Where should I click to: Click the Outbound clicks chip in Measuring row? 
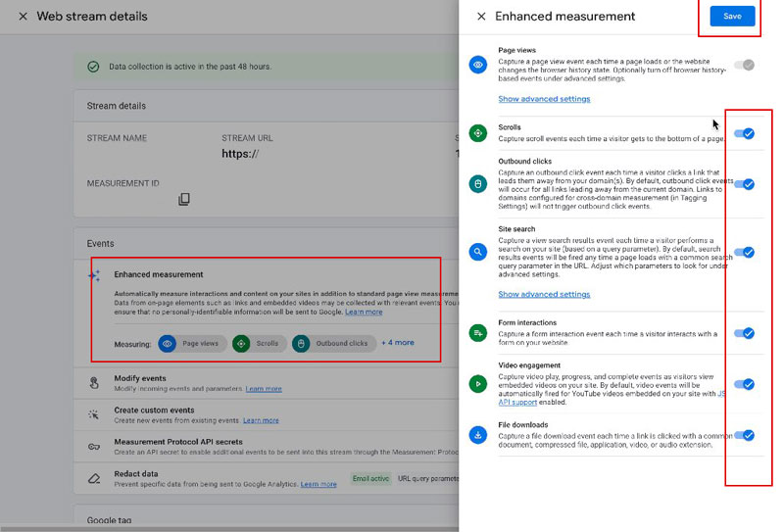[334, 344]
